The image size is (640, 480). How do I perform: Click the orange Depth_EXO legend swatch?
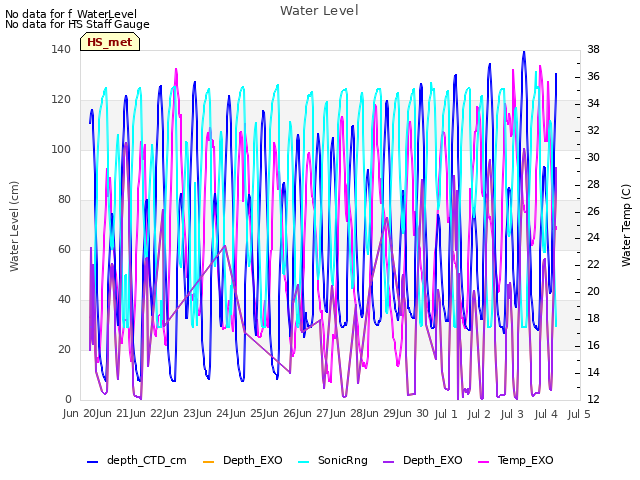coord(208,462)
